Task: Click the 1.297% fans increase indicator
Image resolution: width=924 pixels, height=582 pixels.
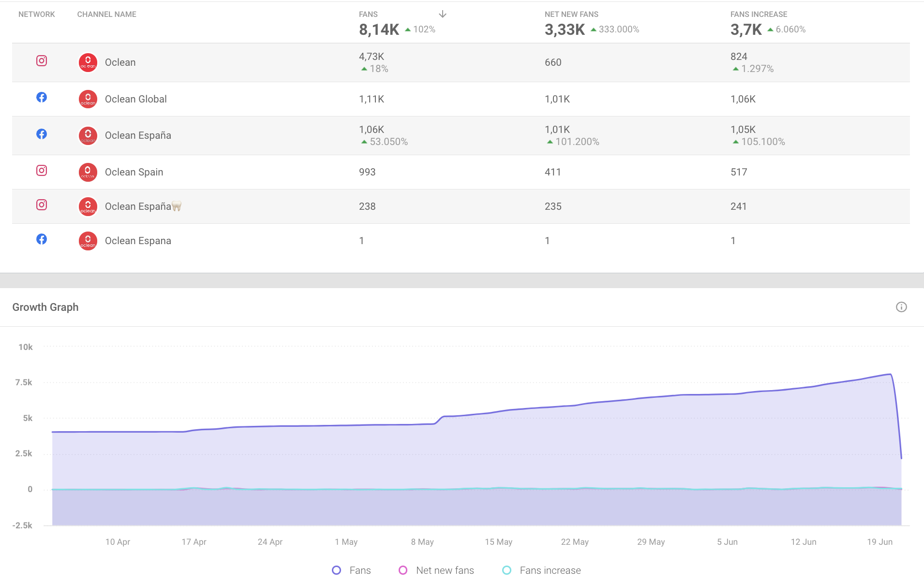Action: pos(753,69)
